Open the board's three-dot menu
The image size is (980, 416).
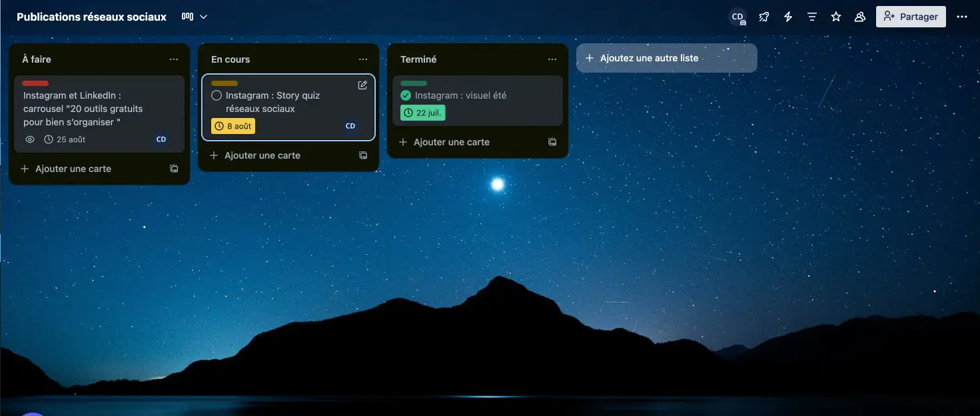961,17
